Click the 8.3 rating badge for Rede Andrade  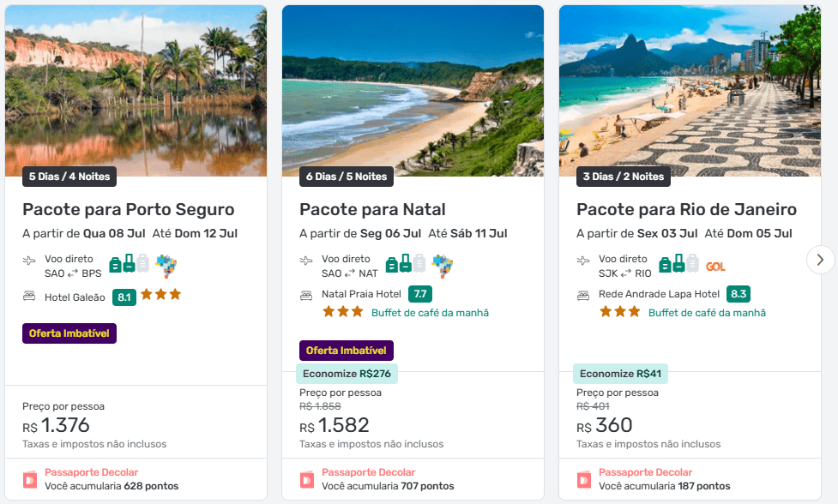738,294
